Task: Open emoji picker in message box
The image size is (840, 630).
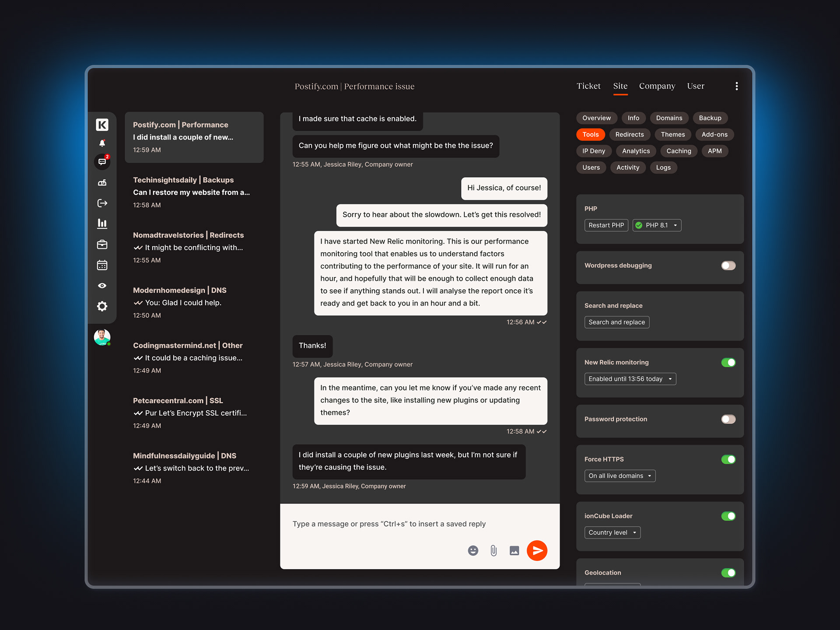Action: tap(473, 550)
